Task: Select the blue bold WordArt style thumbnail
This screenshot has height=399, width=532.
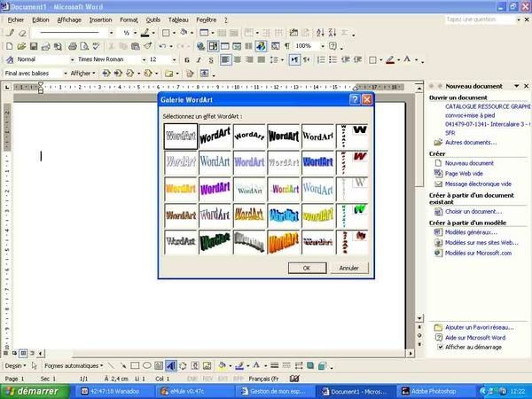Action: tap(318, 162)
